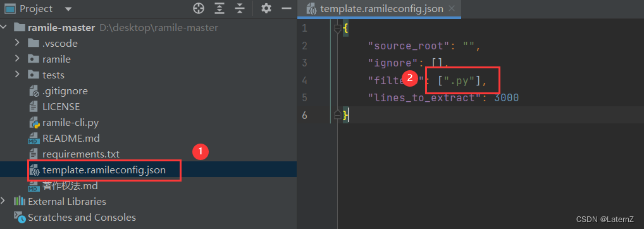Select the .gitignore file
Screen dimensions: 644x229
[65, 90]
